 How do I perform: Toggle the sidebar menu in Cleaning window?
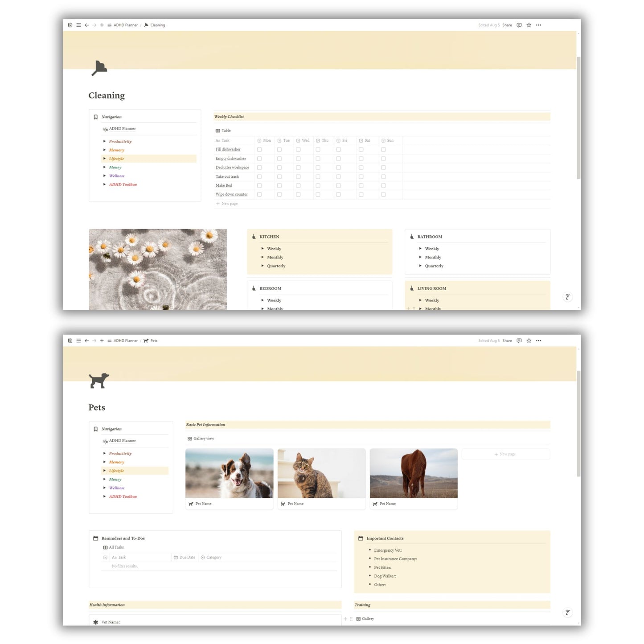78,25
